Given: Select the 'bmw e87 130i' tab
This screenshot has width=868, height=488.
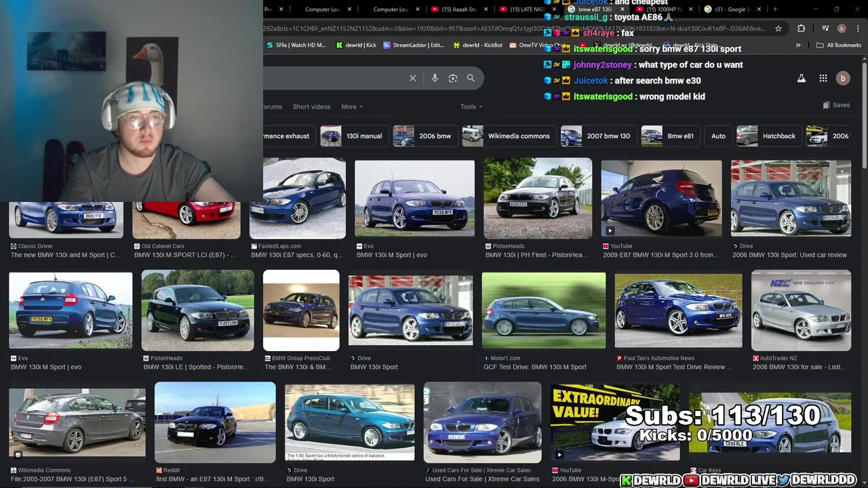Looking at the screenshot, I should [595, 9].
